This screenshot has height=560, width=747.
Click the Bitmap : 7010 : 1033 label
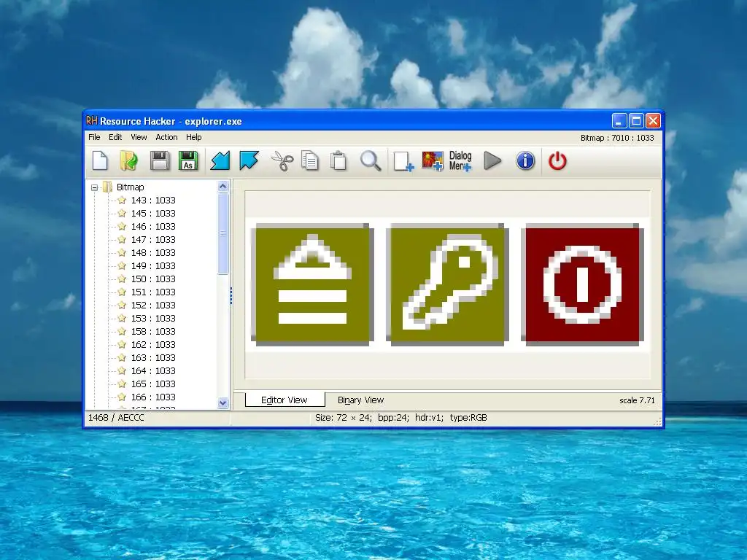(617, 138)
